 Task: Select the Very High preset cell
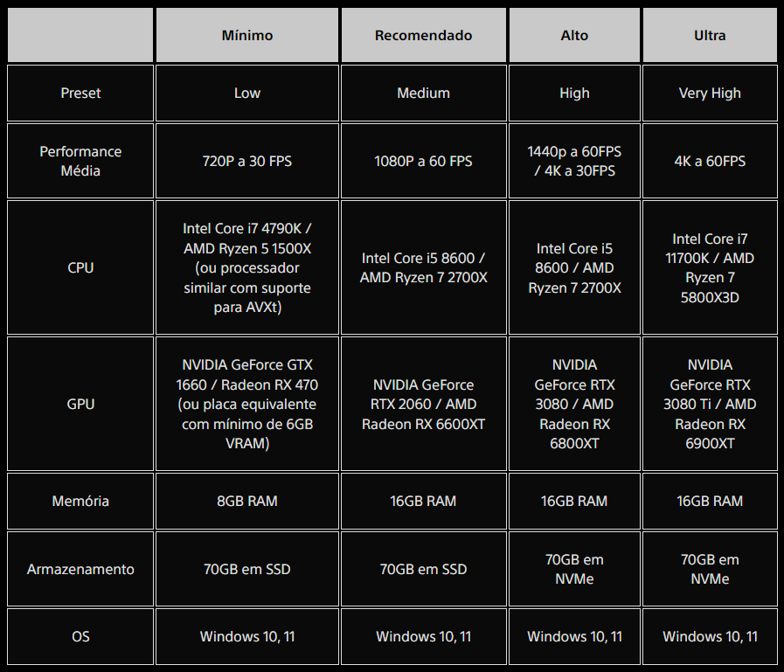pyautogui.click(x=710, y=93)
